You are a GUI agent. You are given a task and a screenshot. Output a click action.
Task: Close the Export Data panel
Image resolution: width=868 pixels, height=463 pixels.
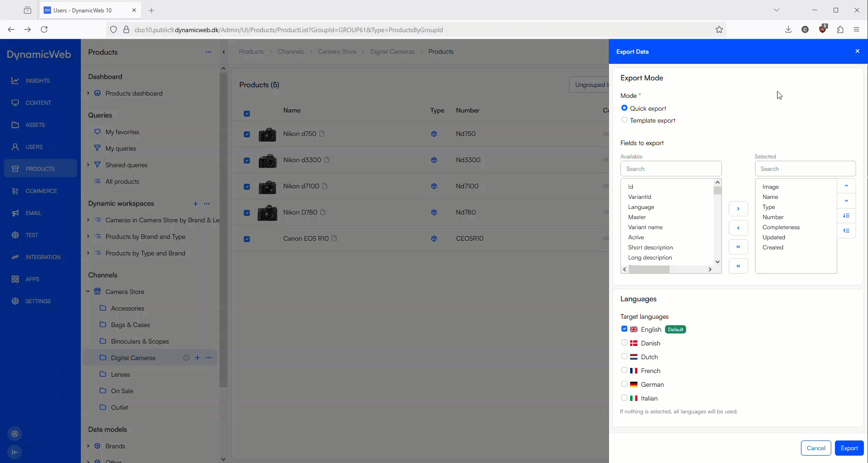pos(857,51)
